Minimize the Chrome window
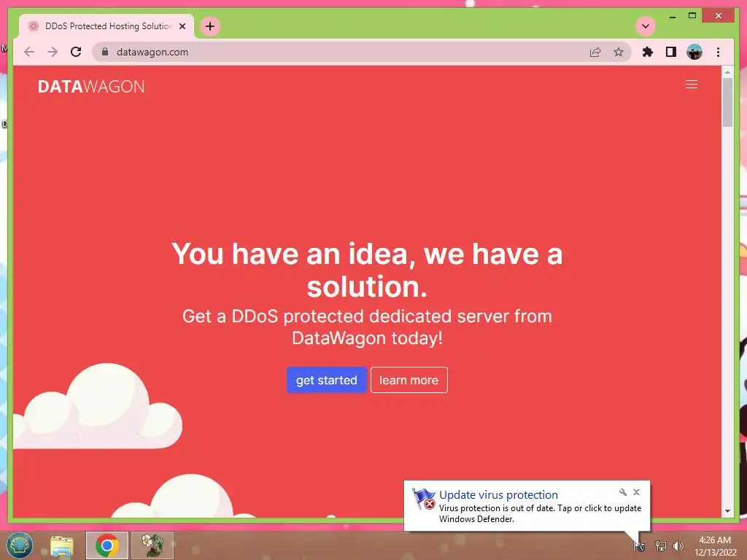The height and width of the screenshot is (560, 747). point(672,16)
